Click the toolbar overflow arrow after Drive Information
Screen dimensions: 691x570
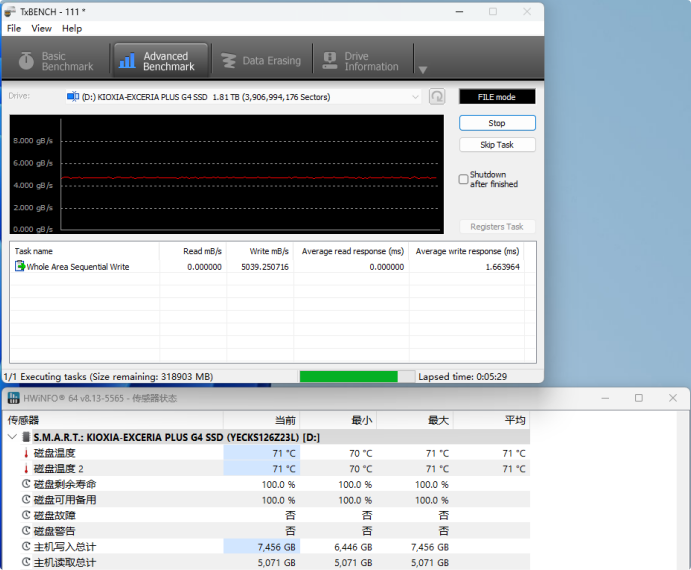coord(422,70)
